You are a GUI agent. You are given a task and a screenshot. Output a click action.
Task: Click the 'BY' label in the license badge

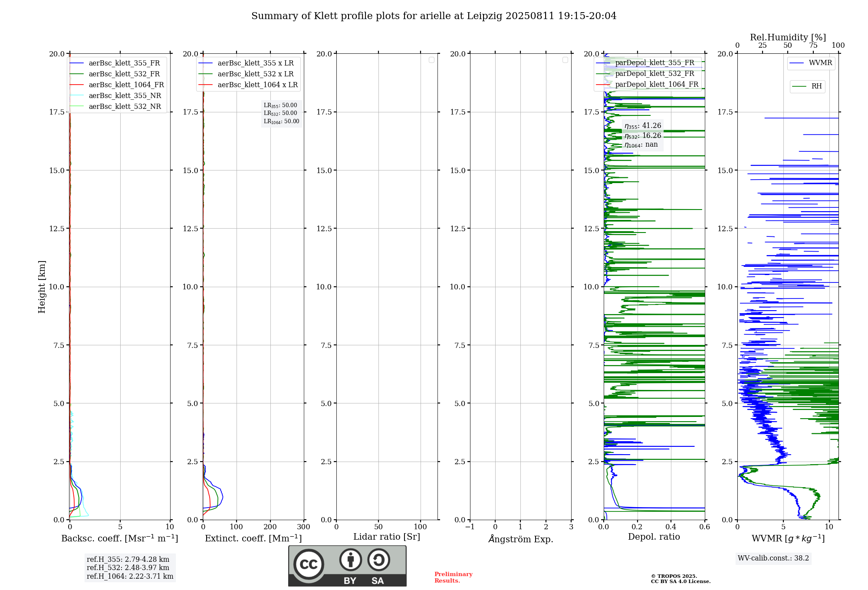(350, 581)
